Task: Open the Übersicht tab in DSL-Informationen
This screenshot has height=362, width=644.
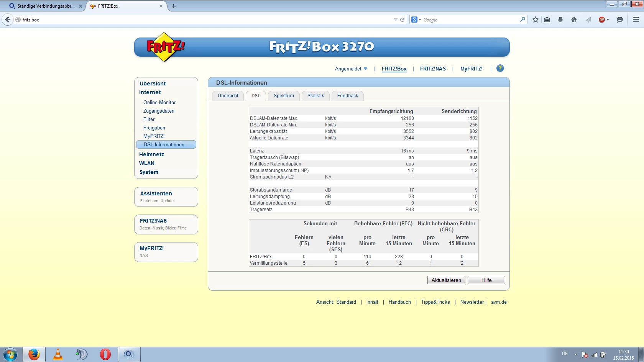Action: [228, 96]
